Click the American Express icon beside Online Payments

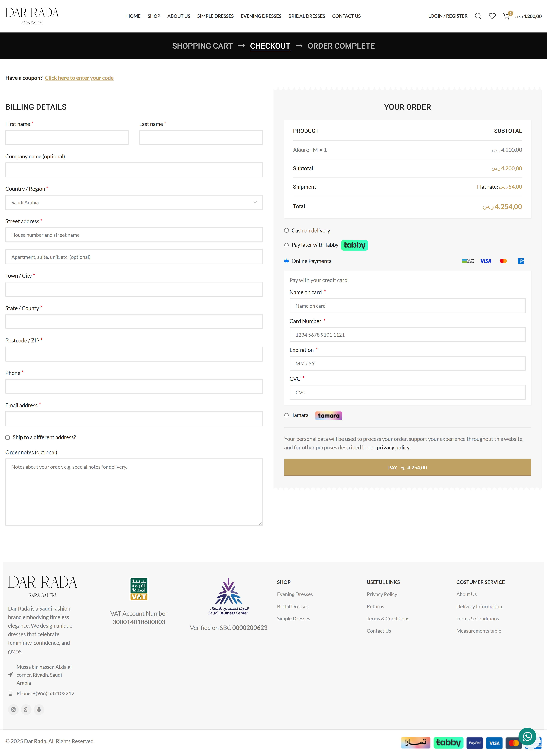pos(521,261)
